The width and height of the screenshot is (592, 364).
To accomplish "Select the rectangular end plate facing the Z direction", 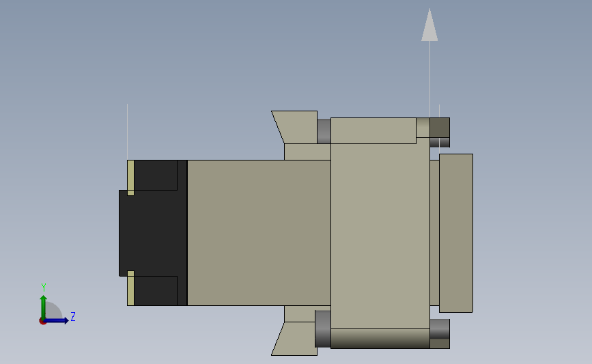I will [x=456, y=233].
